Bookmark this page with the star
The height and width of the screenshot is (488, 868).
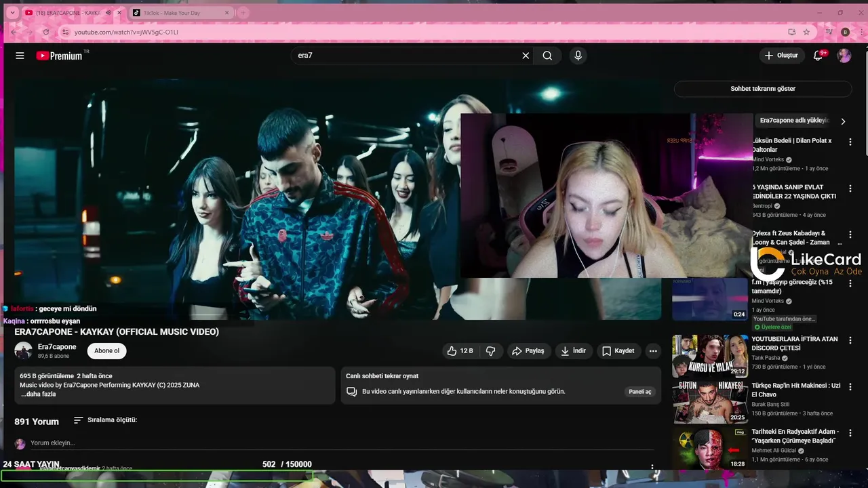pos(806,32)
